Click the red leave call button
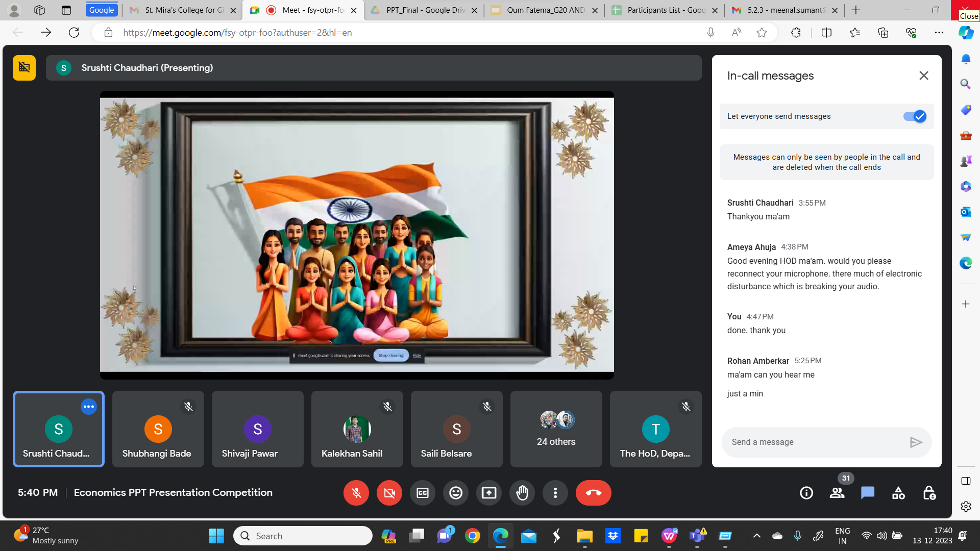 (593, 493)
